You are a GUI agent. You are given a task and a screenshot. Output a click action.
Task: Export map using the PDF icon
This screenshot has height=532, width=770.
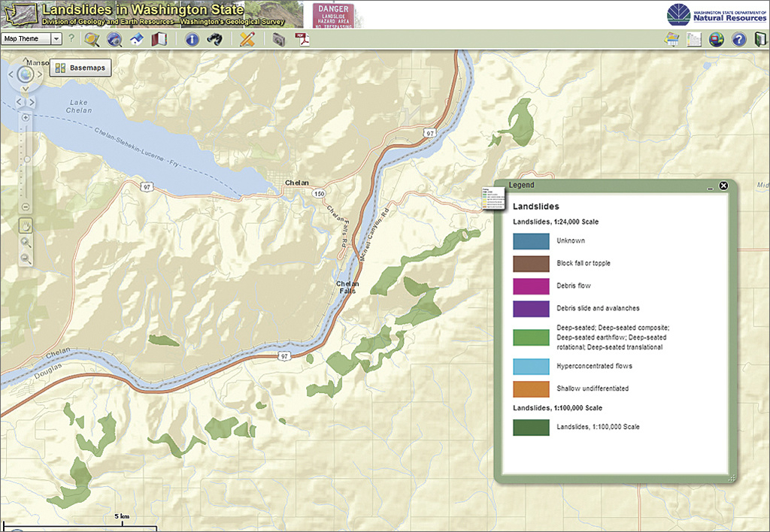click(302, 40)
